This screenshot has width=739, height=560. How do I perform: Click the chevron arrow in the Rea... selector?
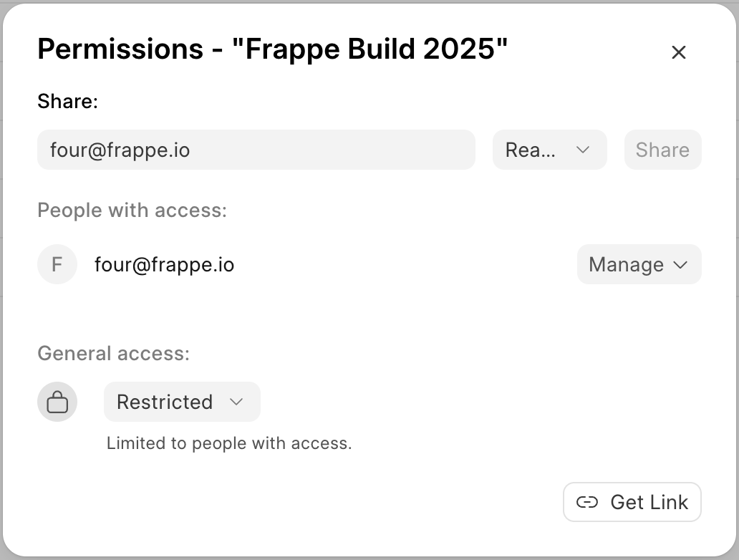point(583,150)
